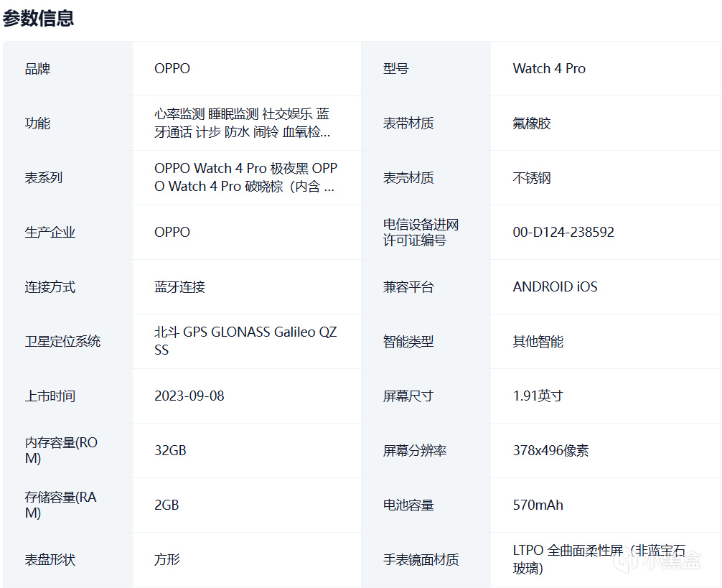Image resolution: width=722 pixels, height=588 pixels.
Task: Click the 表系列 label
Action: tap(44, 178)
